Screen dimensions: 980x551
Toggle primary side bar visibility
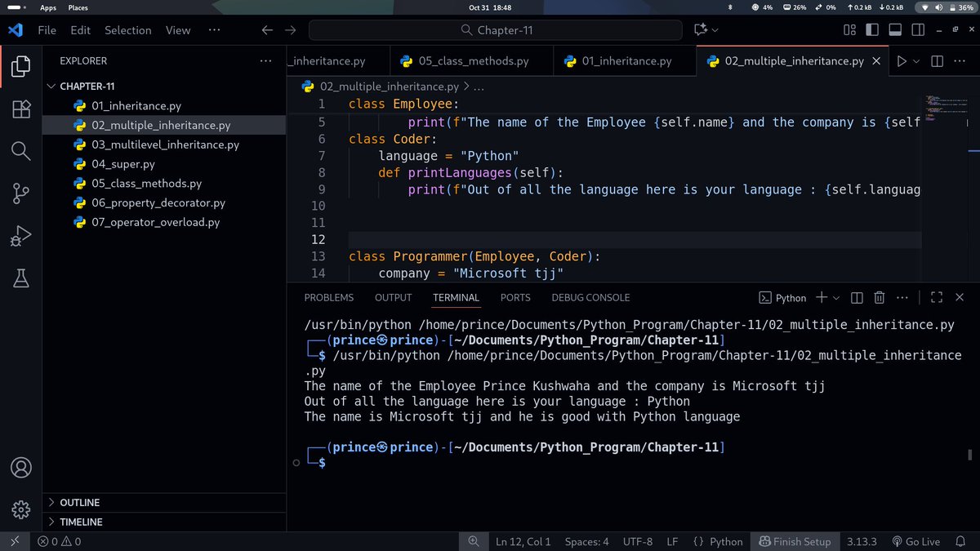pos(872,30)
